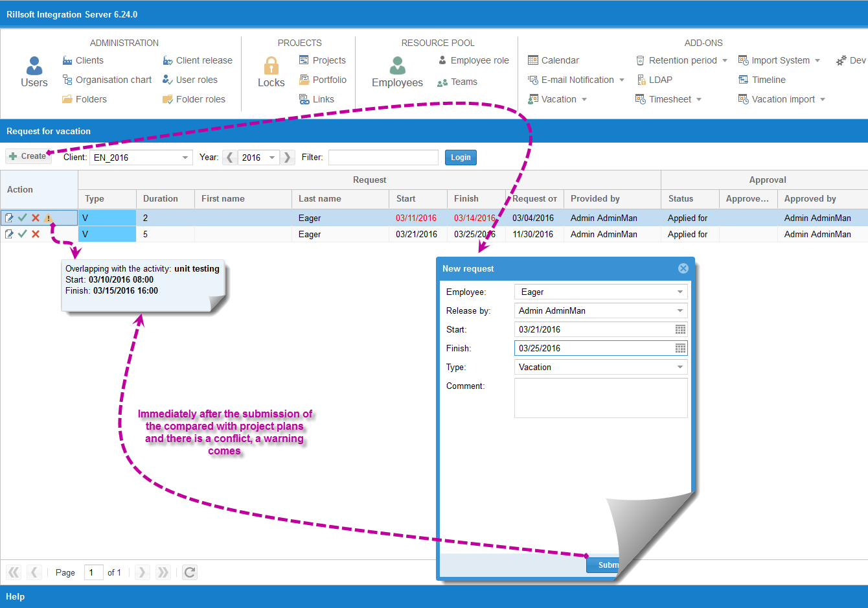Open User roles
Viewport: 868px width, 608px height.
click(x=190, y=80)
